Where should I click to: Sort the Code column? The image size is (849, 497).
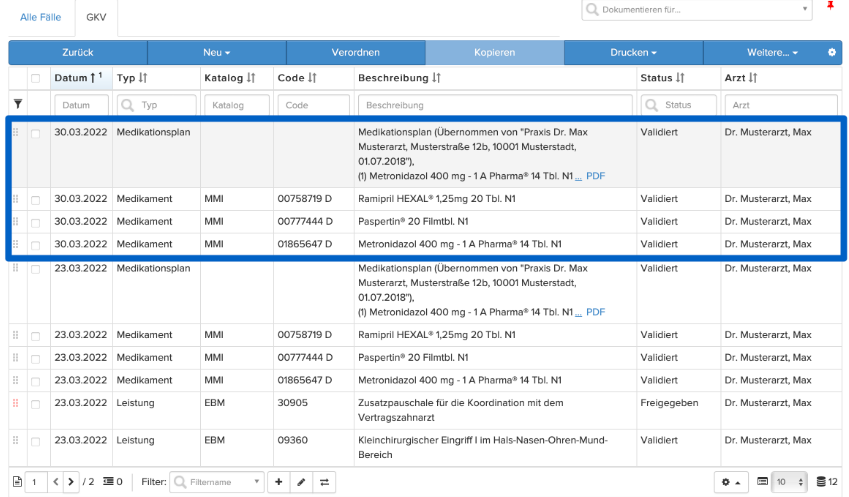(x=312, y=78)
